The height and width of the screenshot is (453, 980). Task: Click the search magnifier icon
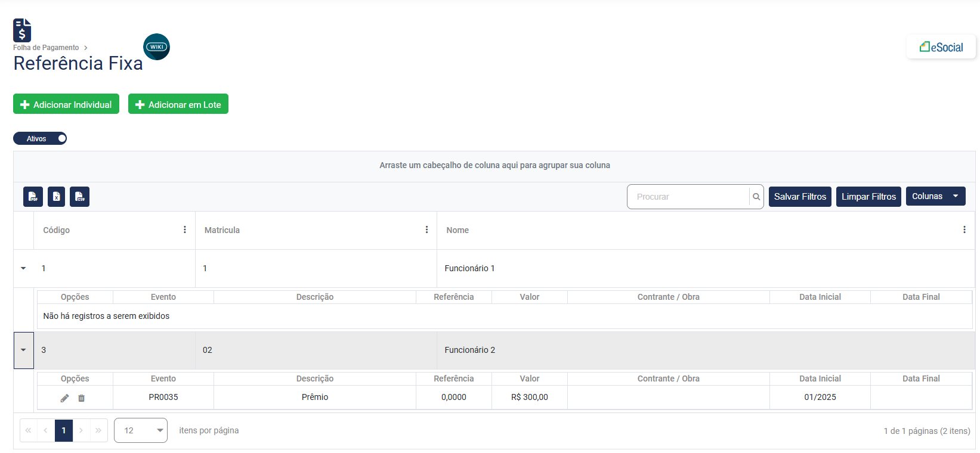(756, 197)
